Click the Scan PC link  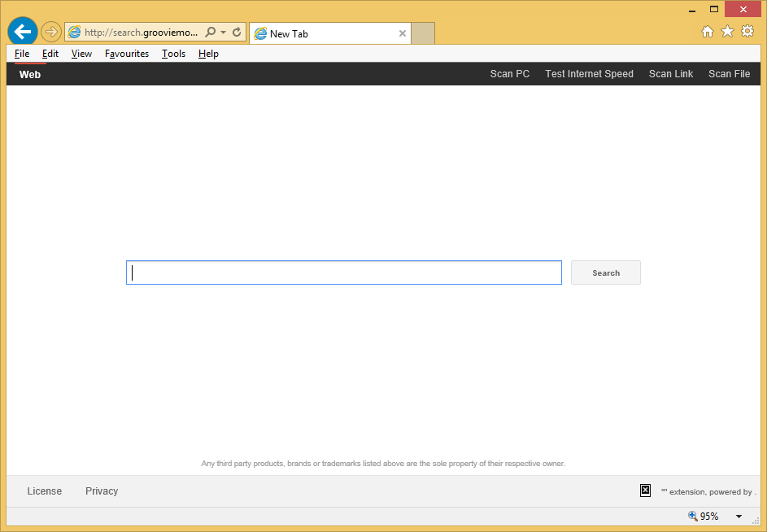pyautogui.click(x=509, y=74)
